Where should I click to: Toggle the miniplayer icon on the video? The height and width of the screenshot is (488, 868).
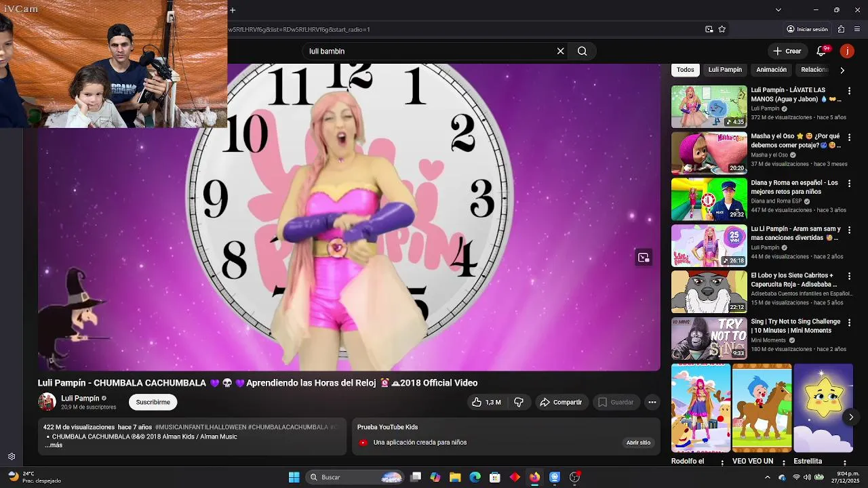click(x=644, y=258)
